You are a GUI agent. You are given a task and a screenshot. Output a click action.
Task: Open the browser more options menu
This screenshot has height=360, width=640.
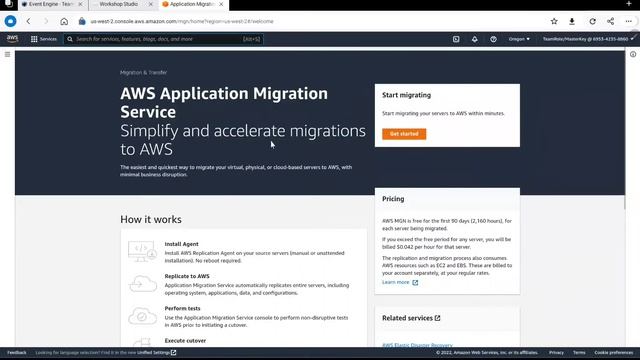tap(629, 21)
